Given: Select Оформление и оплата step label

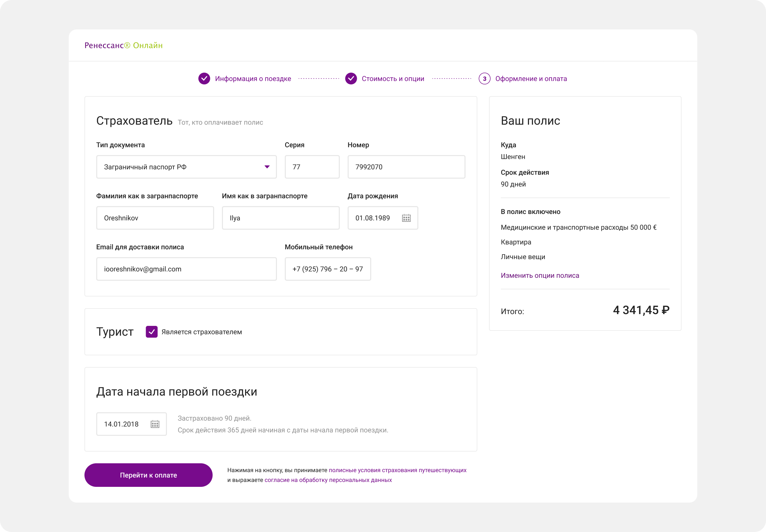Looking at the screenshot, I should click(x=531, y=79).
